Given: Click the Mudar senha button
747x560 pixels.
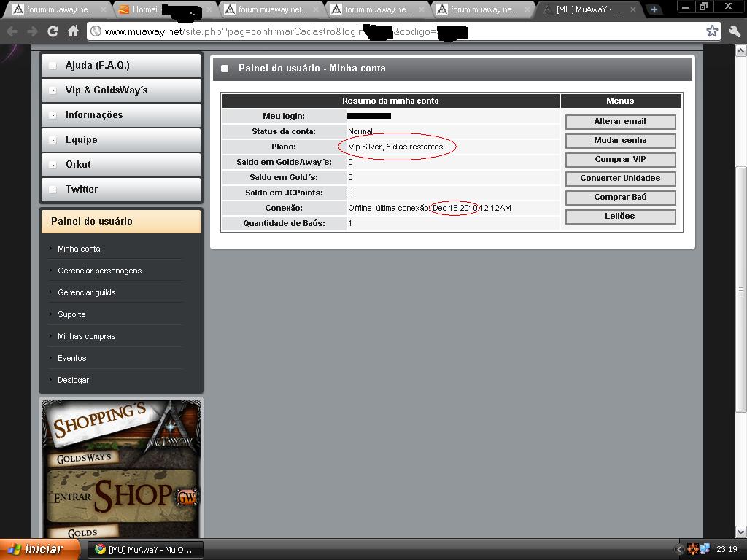Looking at the screenshot, I should coord(620,141).
